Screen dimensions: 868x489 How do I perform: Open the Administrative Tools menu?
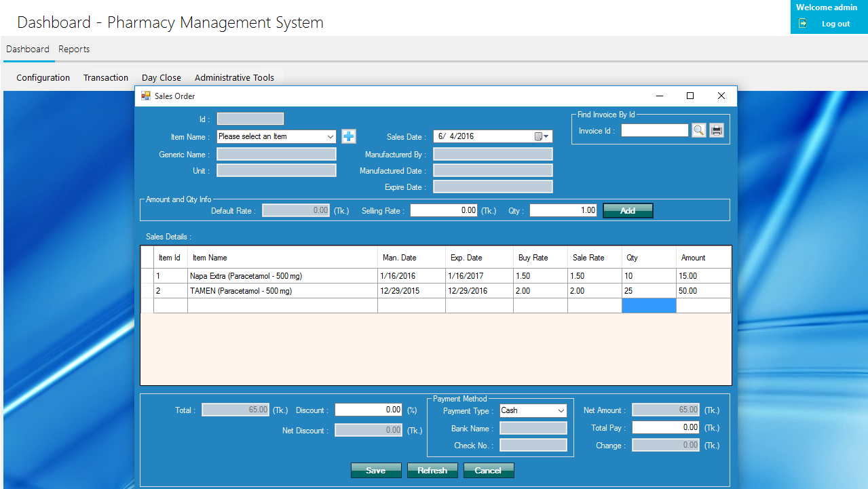pyautogui.click(x=234, y=77)
